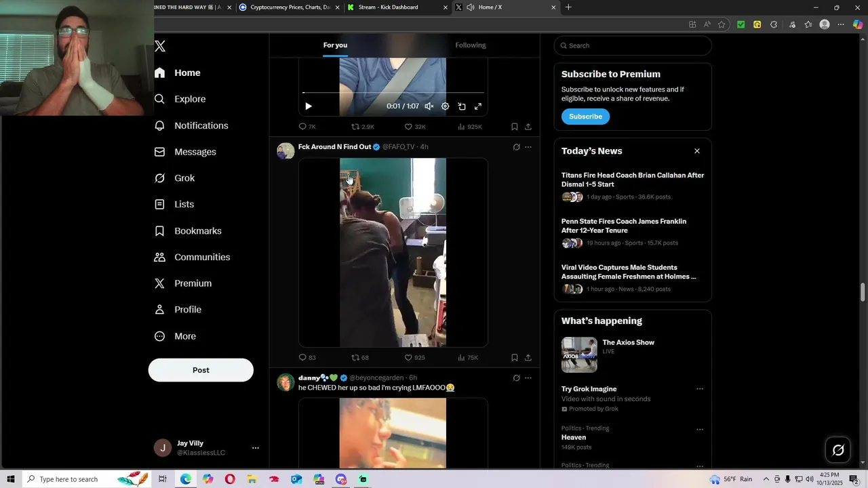Reply to the FAFO_TV post with 83 comments

point(307,358)
